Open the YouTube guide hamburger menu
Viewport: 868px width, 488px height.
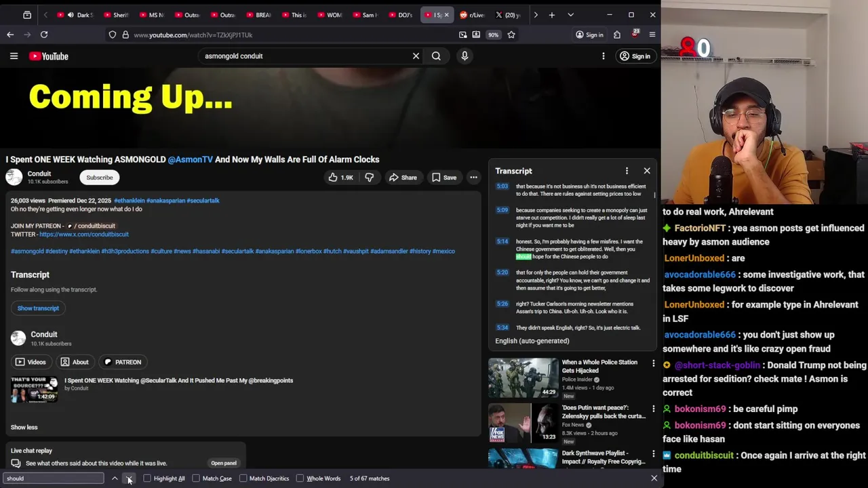coord(14,56)
